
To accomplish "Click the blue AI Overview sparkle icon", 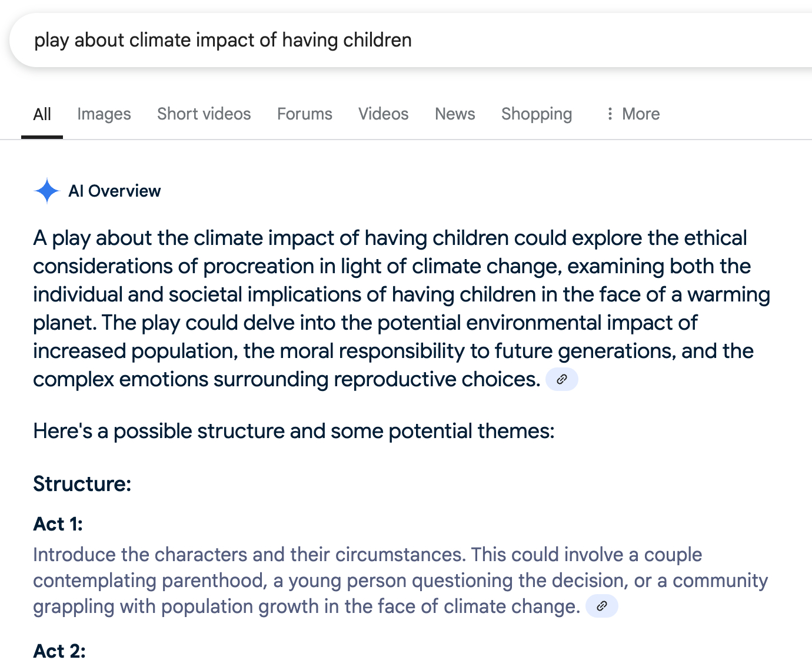I will click(46, 191).
